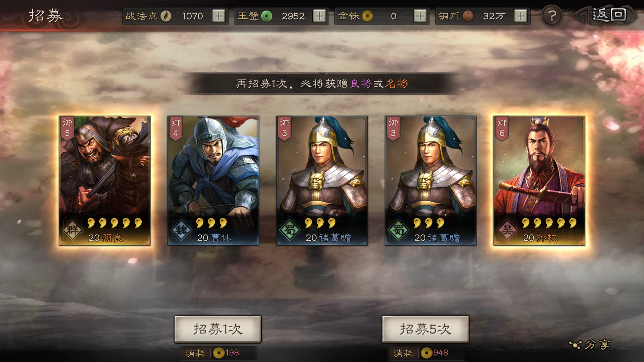Add more 战法点 with plus icon
644x362 pixels.
[x=219, y=16]
